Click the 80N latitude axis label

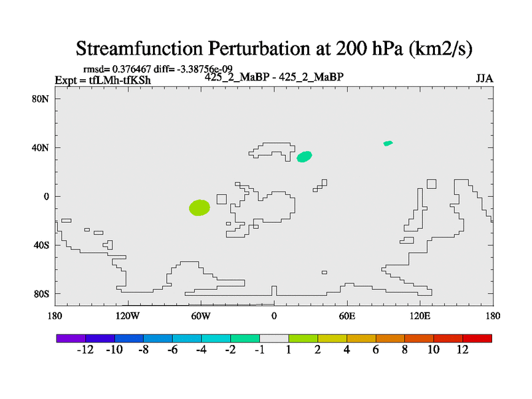pos(41,98)
